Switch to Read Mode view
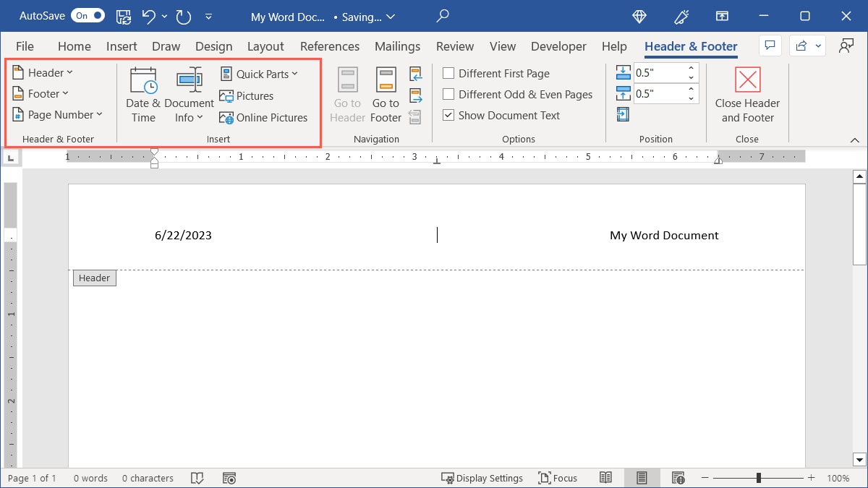This screenshot has width=868, height=488. point(606,478)
